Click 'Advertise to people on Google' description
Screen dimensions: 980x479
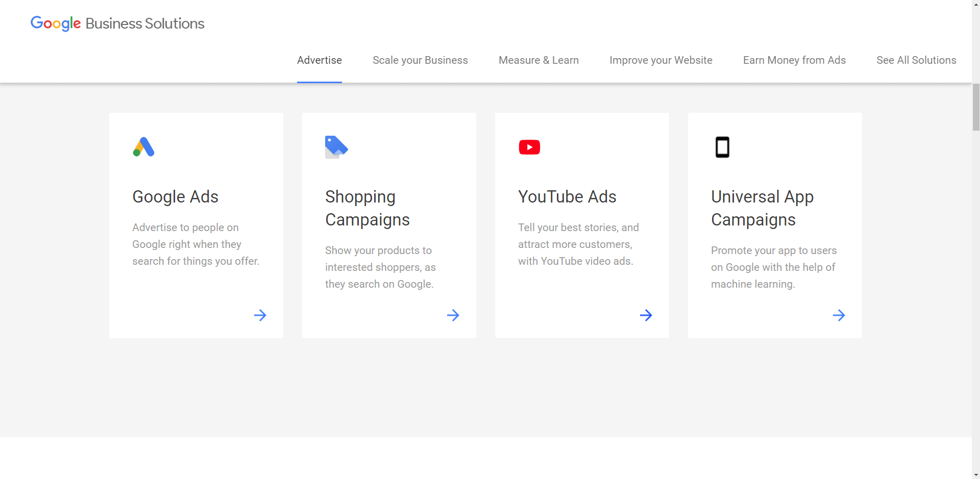(x=196, y=244)
